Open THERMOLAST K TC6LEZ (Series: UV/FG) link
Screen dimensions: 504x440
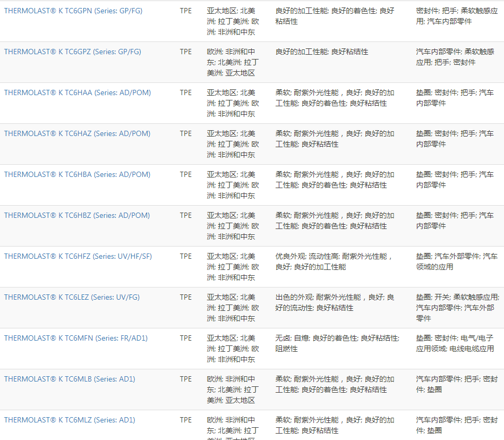pyautogui.click(x=72, y=297)
